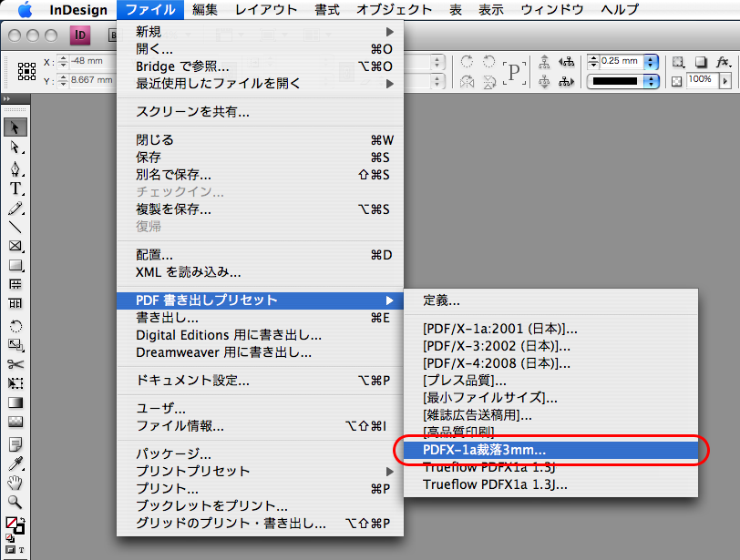Select the Direct Selection tool

(x=15, y=148)
